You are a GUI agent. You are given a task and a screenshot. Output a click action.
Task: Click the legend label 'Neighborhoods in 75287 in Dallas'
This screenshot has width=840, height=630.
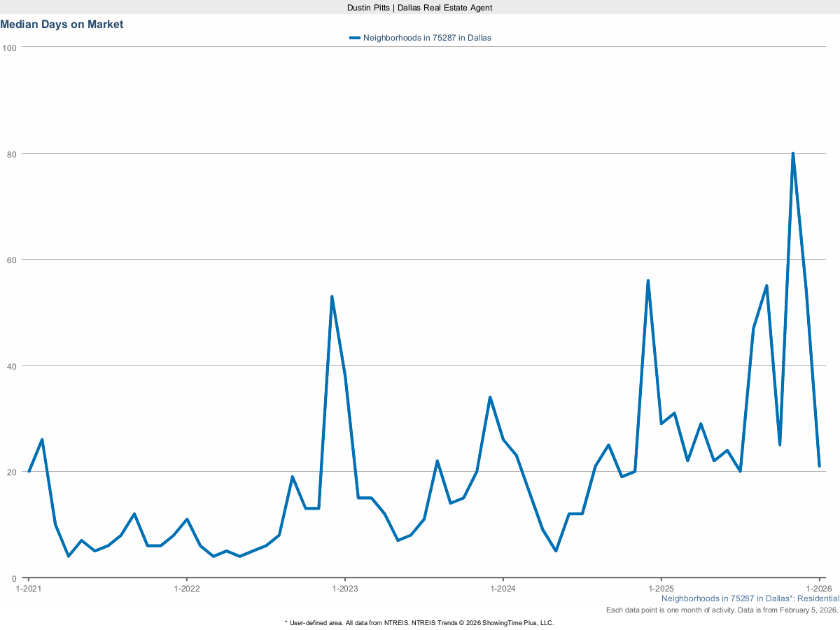click(x=427, y=38)
